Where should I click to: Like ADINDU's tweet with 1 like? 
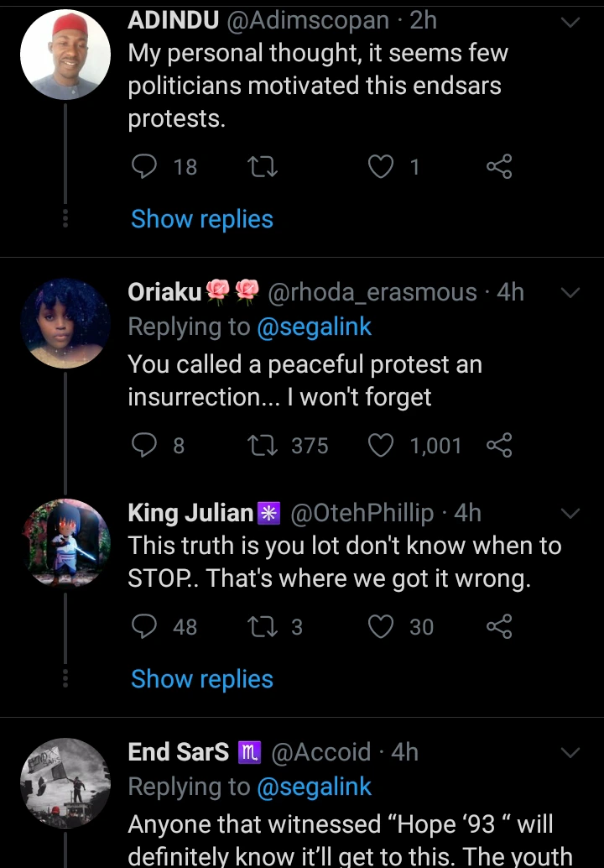click(382, 167)
